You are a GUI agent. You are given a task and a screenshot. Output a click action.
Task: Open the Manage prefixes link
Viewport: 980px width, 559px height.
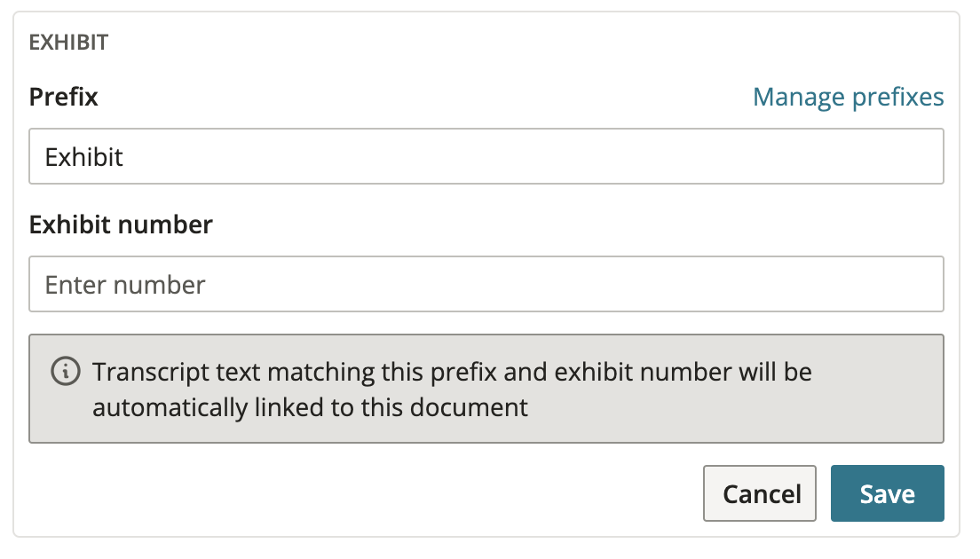(848, 97)
